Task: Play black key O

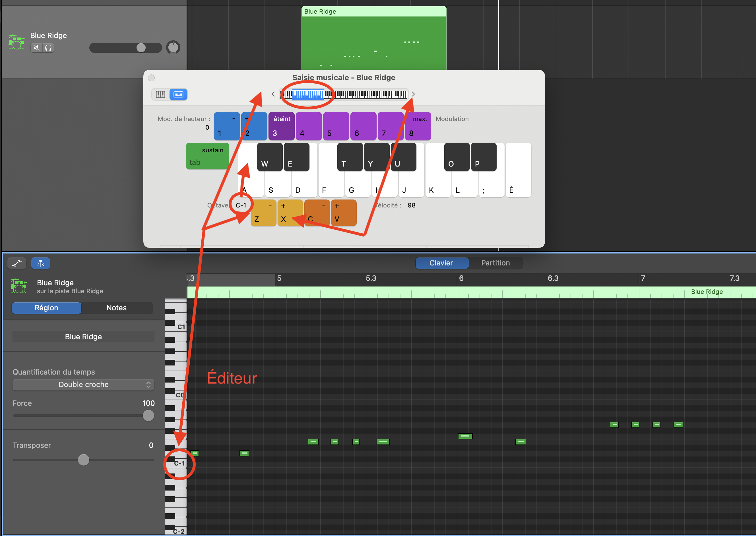Action: point(457,157)
